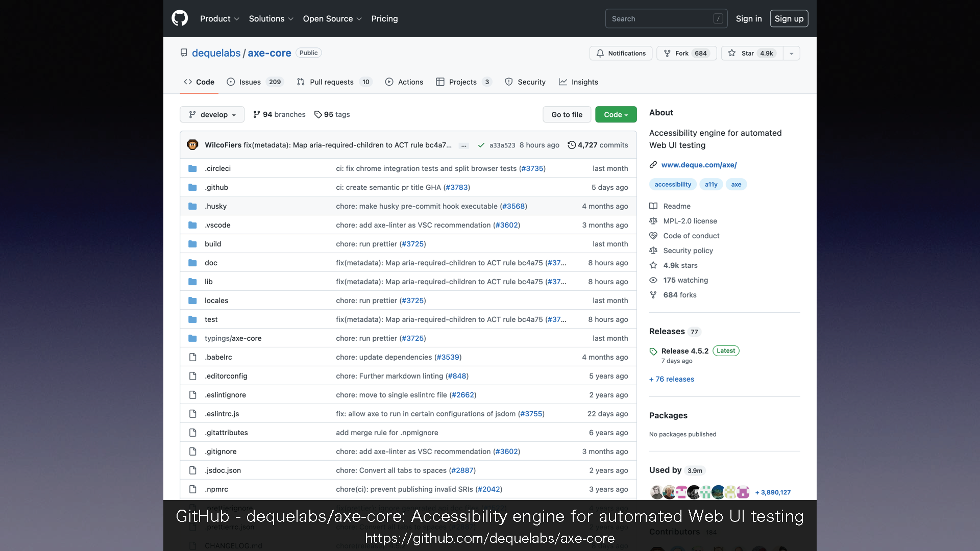Viewport: 980px width, 551px height.
Task: Click the .npmrc file icon
Action: [x=192, y=489]
